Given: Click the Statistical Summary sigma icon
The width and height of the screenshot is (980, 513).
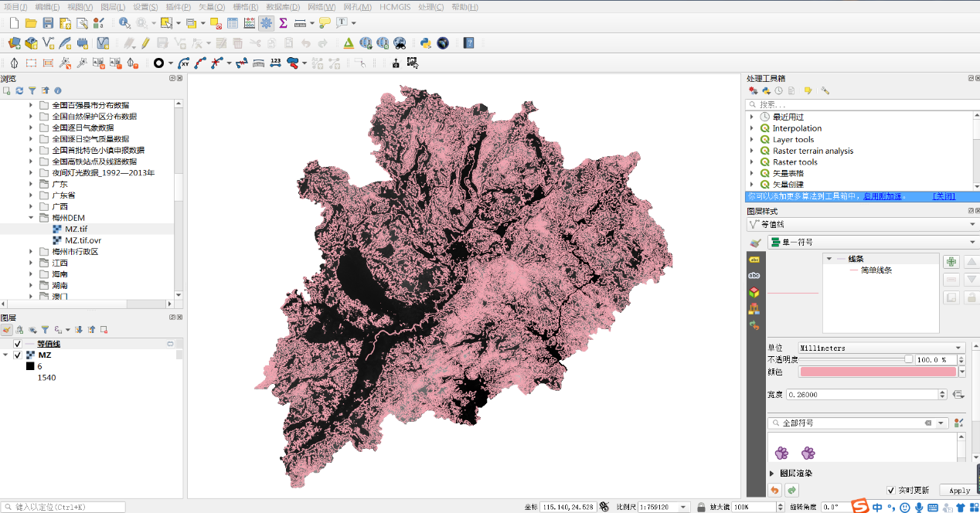Looking at the screenshot, I should pyautogui.click(x=283, y=23).
